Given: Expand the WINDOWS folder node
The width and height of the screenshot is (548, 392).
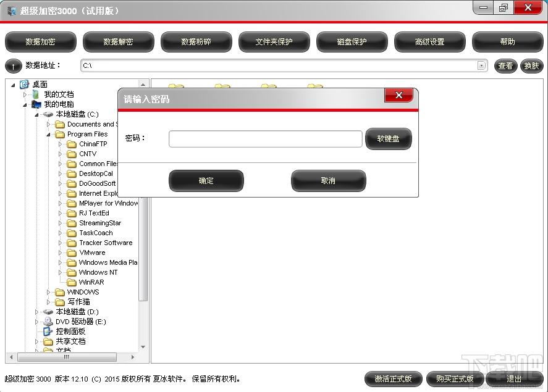Looking at the screenshot, I should coord(49,292).
